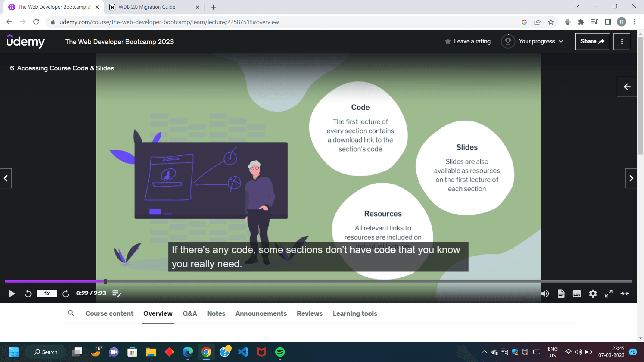Screen dimensions: 644x362
Task: Open Spotify from the taskbar
Action: pos(280,352)
